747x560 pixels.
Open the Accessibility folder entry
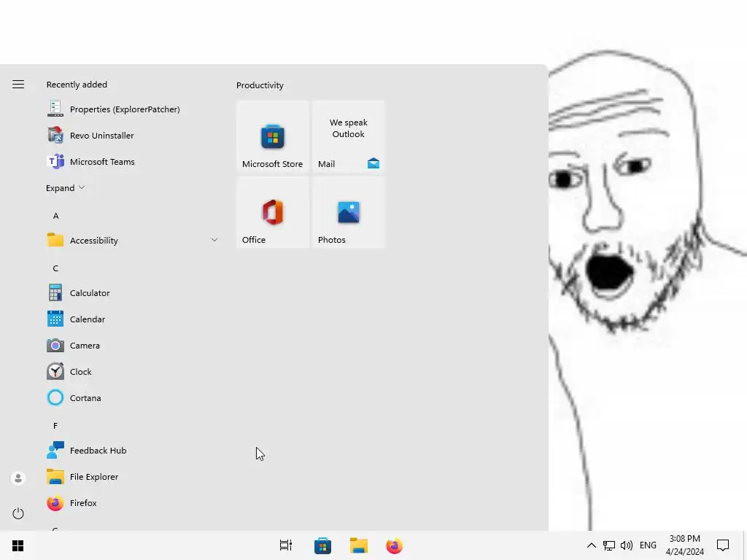[x=133, y=240]
